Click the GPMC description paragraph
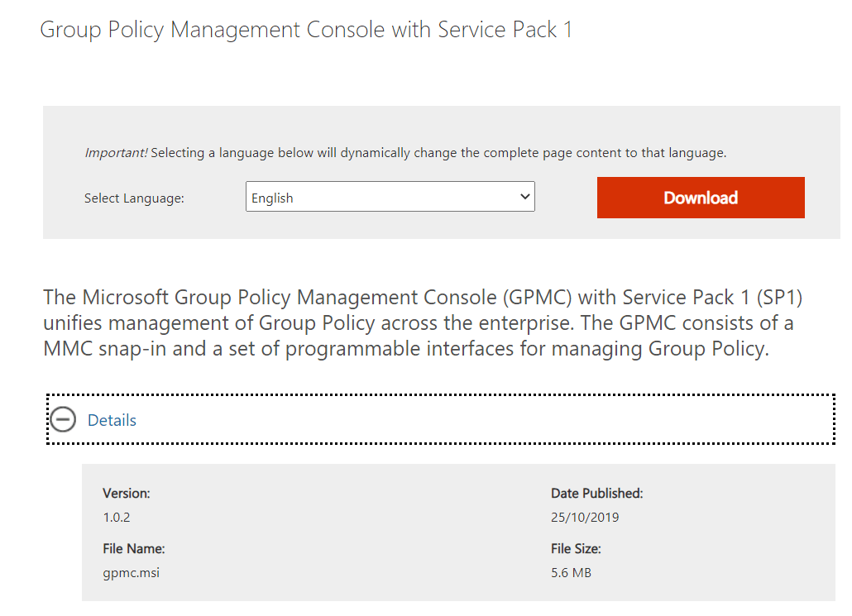This screenshot has height=616, width=852. (x=423, y=323)
